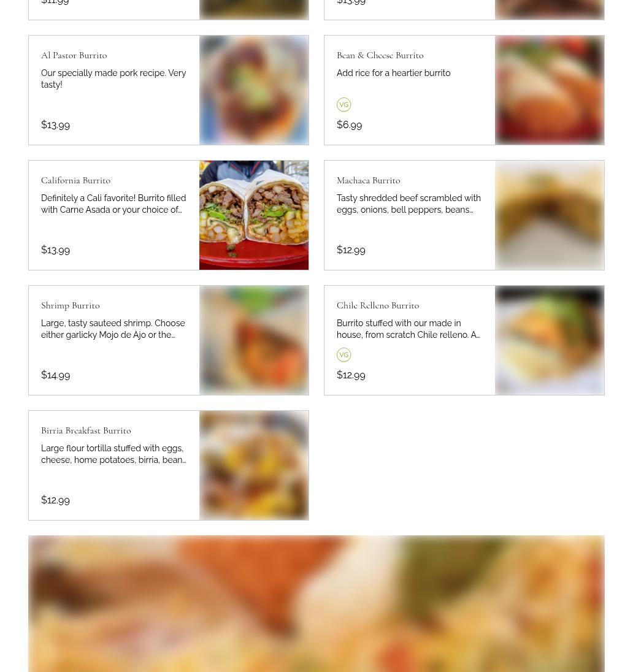Click the $14.99 Shrimp Burrito price
The height and width of the screenshot is (672, 633).
[x=55, y=375]
